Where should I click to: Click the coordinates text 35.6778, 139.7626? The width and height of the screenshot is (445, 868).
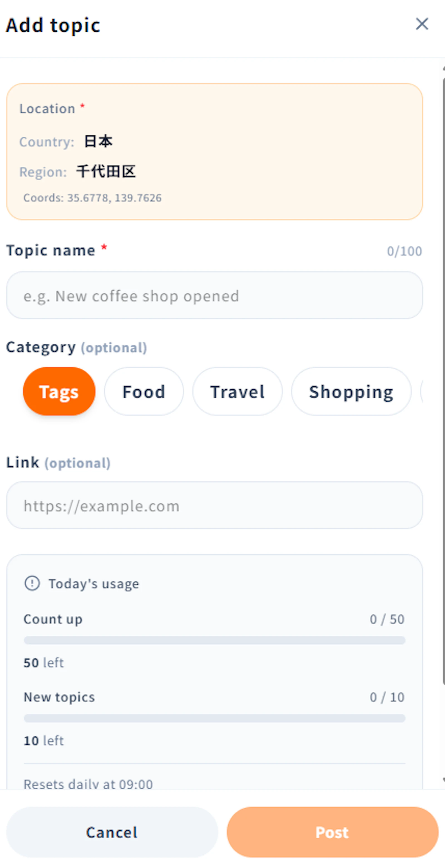click(x=93, y=198)
